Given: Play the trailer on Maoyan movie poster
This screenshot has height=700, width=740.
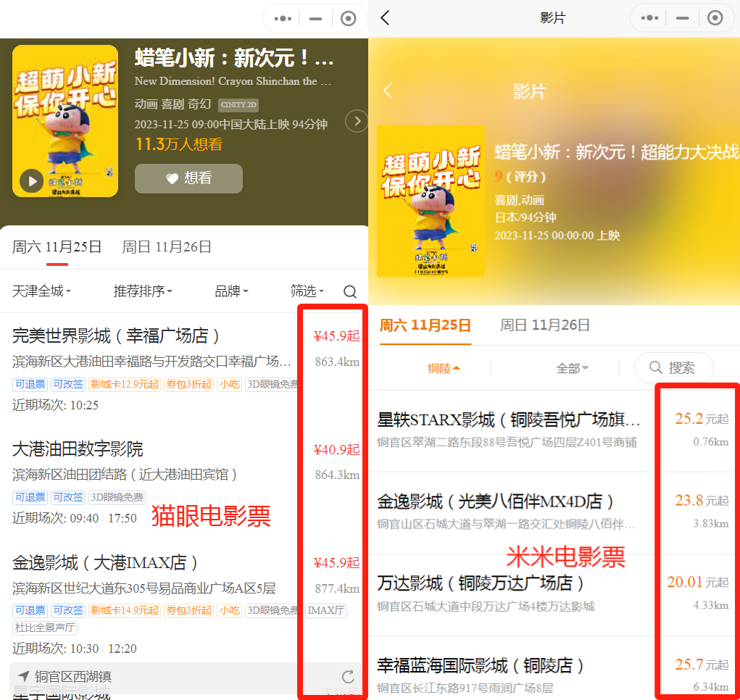Looking at the screenshot, I should point(32,181).
